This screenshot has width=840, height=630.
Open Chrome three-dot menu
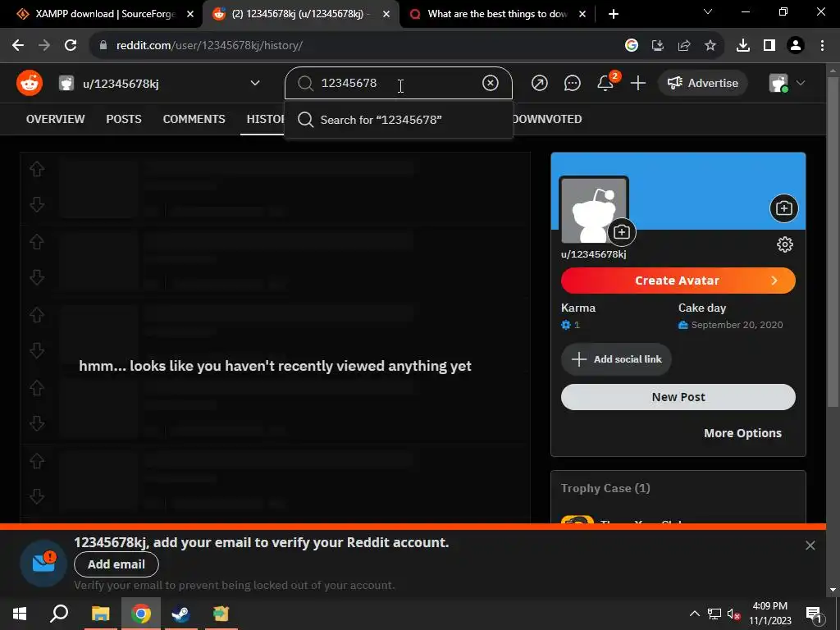click(x=822, y=46)
